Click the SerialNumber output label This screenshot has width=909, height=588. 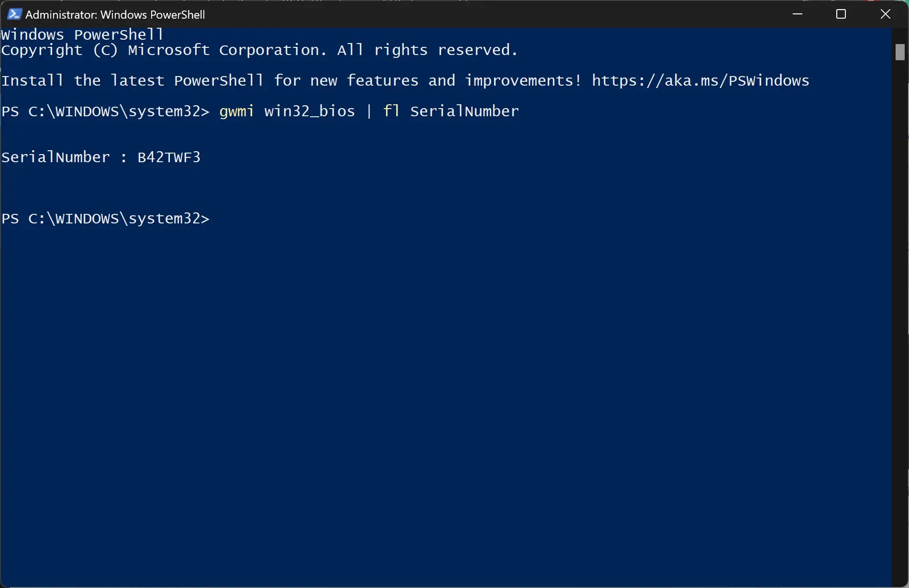point(54,157)
